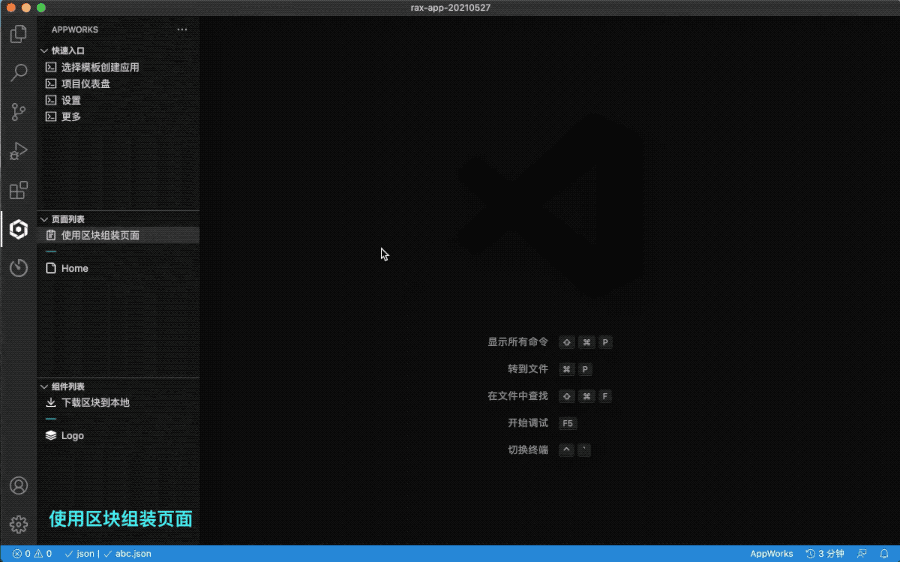Click the 开始调试 shortcut hint
Image resolution: width=900 pixels, height=562 pixels.
pos(528,423)
